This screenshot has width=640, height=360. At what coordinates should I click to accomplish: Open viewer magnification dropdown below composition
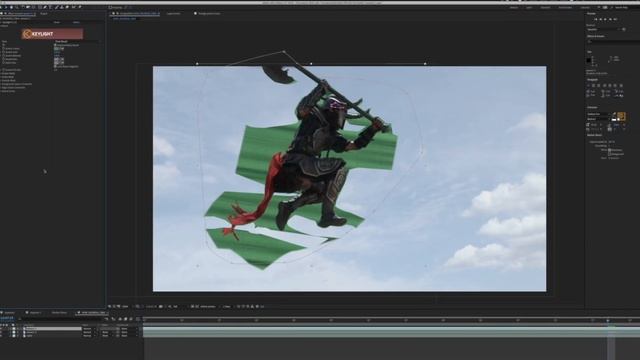pyautogui.click(x=124, y=306)
